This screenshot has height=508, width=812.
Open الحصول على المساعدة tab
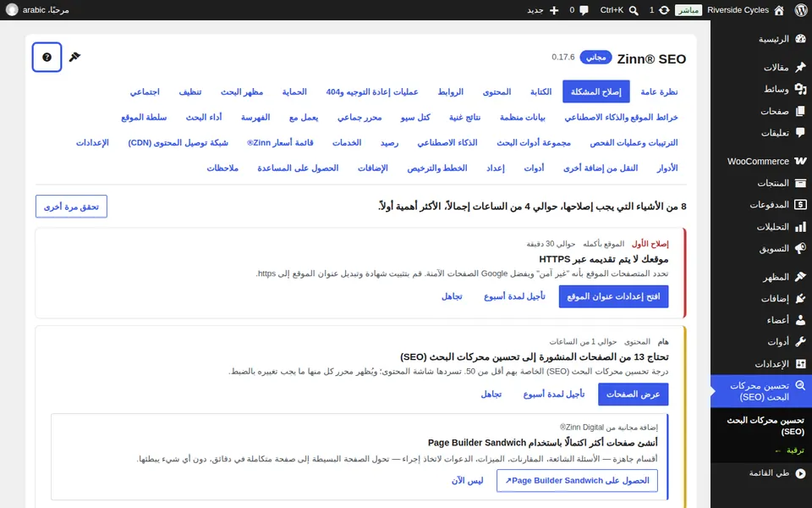click(x=298, y=168)
